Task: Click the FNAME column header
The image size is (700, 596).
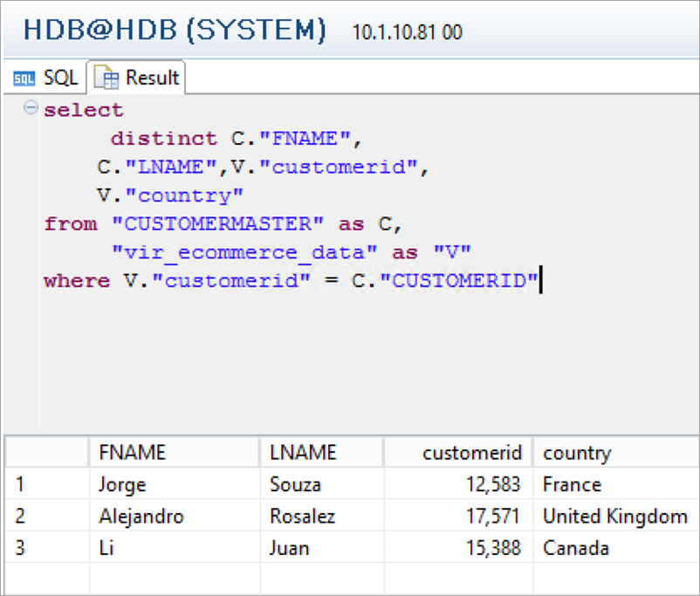Action: [174, 452]
